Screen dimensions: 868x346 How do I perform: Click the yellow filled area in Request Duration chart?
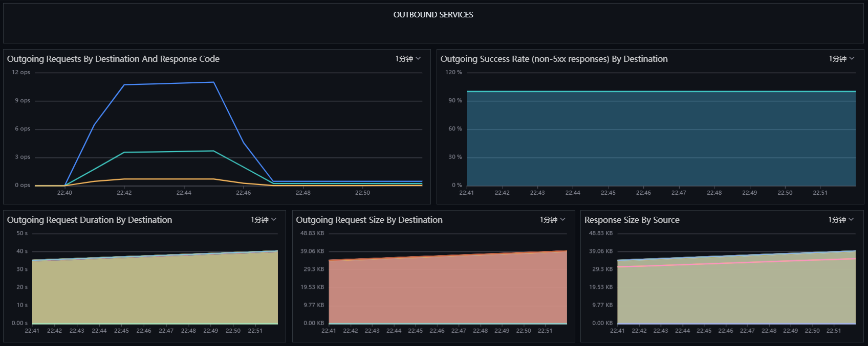(x=154, y=291)
